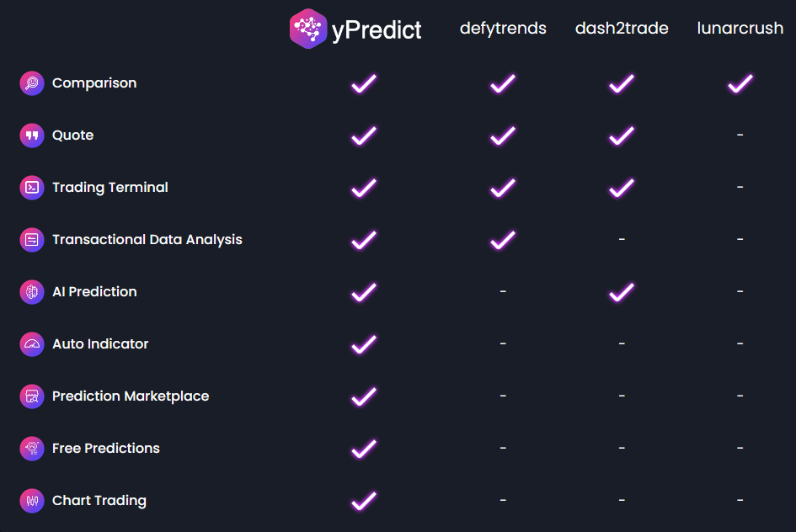Viewport: 796px width, 532px height.
Task: Select the defytrends column header
Action: coord(503,29)
